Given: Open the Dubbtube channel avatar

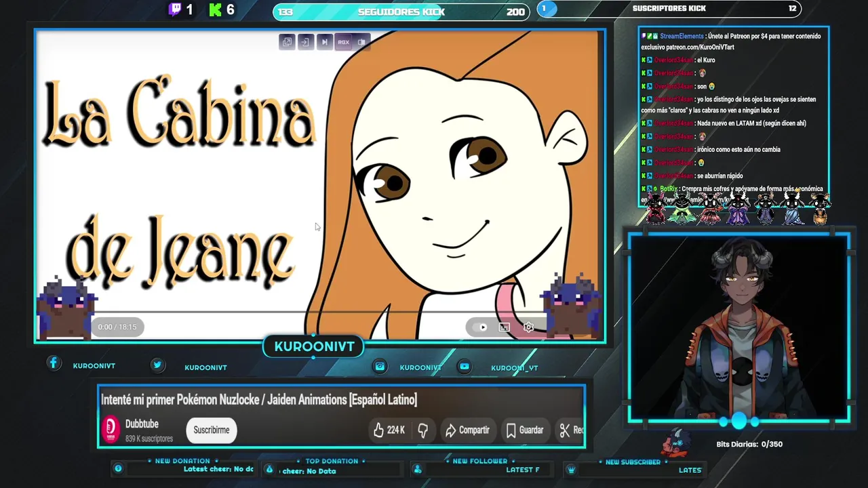Looking at the screenshot, I should click(111, 430).
